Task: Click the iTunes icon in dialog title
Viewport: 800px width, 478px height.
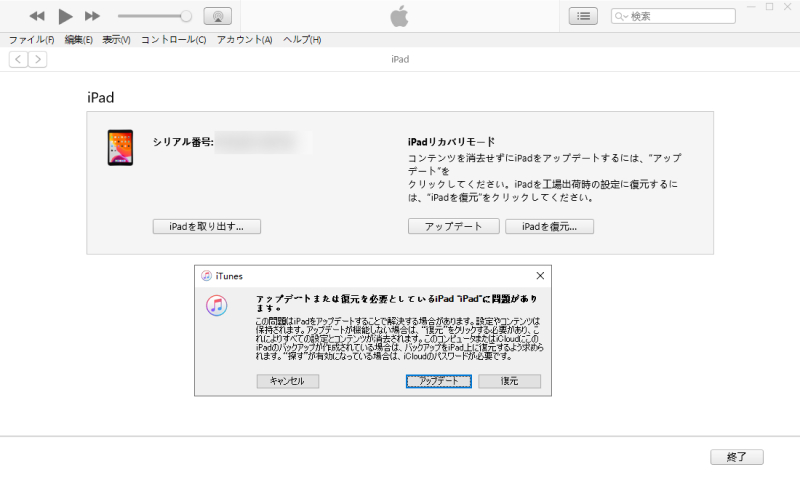Action: (206, 276)
